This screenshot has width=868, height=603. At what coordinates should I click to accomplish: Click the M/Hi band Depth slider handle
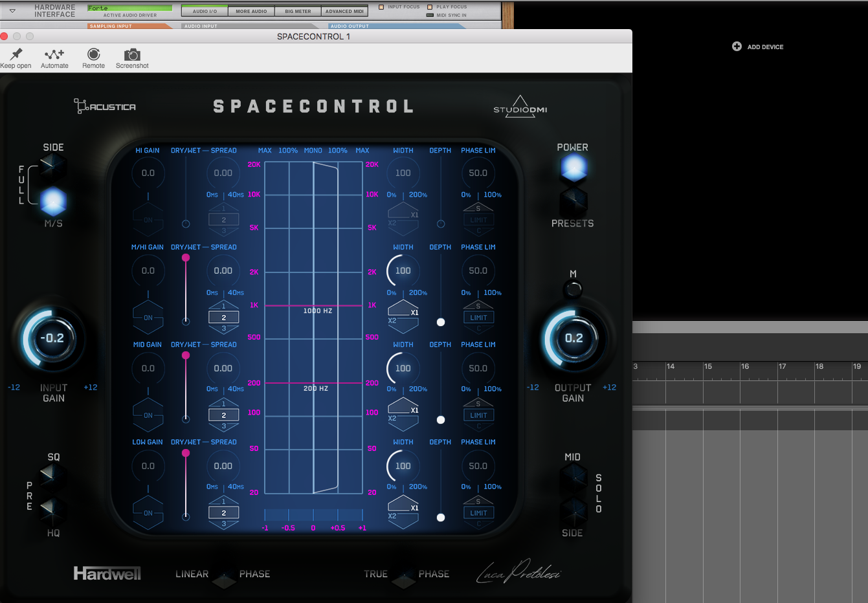pos(441,322)
